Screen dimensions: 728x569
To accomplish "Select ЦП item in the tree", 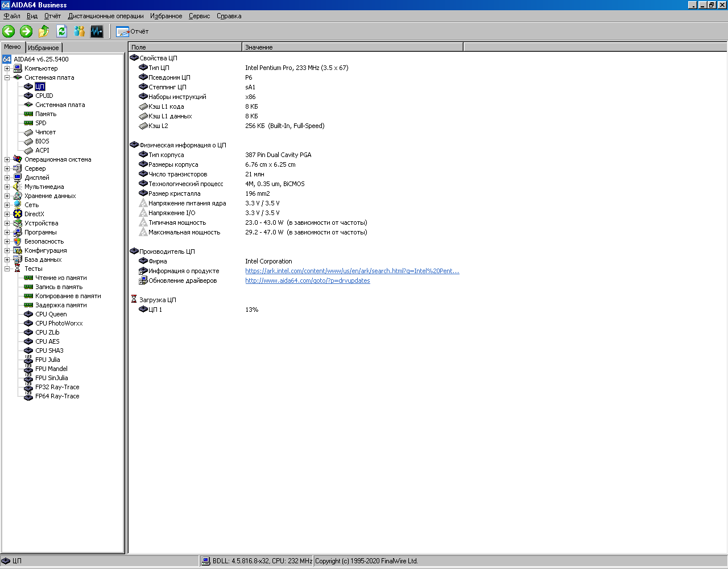I will [x=40, y=86].
